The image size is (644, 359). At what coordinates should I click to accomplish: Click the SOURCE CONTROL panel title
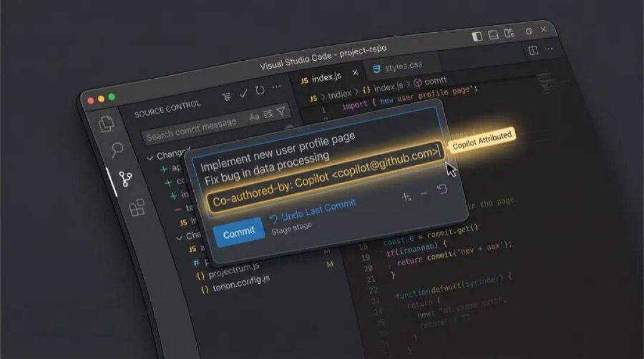tap(167, 109)
